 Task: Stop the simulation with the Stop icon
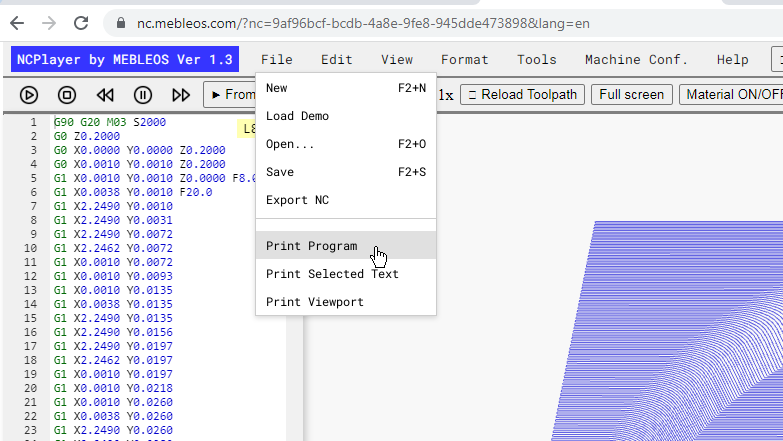[x=67, y=95]
